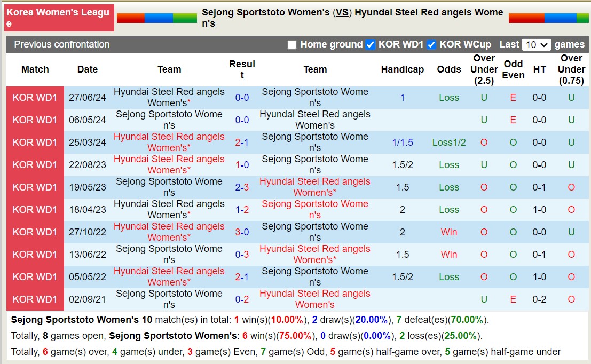The image size is (591, 364).
Task: Click the Date column header
Action: (87, 69)
